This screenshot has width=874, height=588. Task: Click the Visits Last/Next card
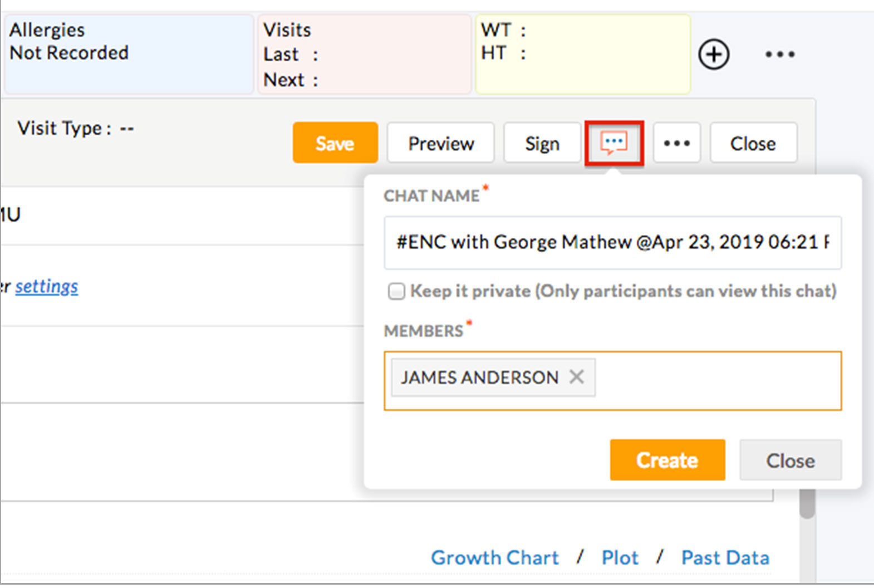click(x=364, y=55)
